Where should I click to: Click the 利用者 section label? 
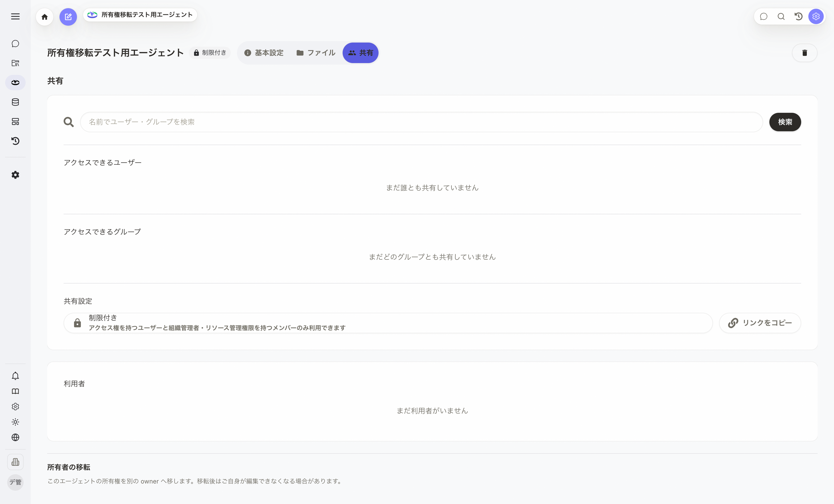(x=74, y=384)
